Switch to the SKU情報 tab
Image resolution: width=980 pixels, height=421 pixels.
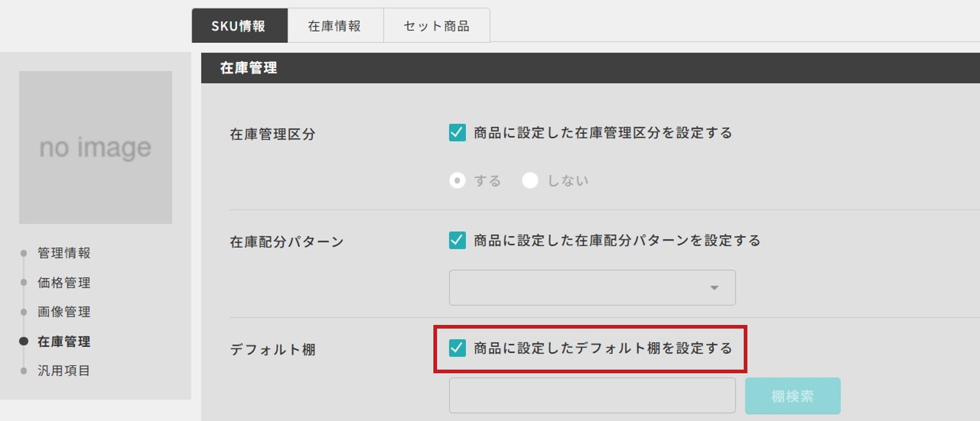239,26
